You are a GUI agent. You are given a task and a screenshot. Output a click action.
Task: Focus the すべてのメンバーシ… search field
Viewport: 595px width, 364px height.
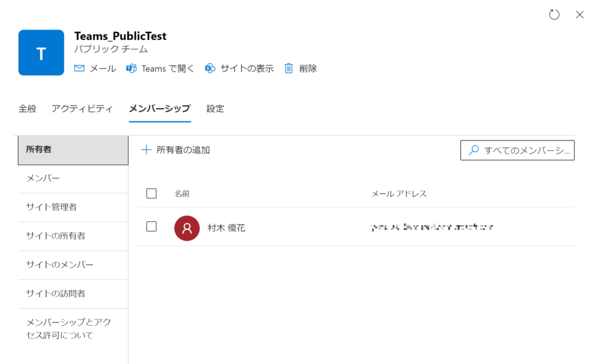[517, 150]
